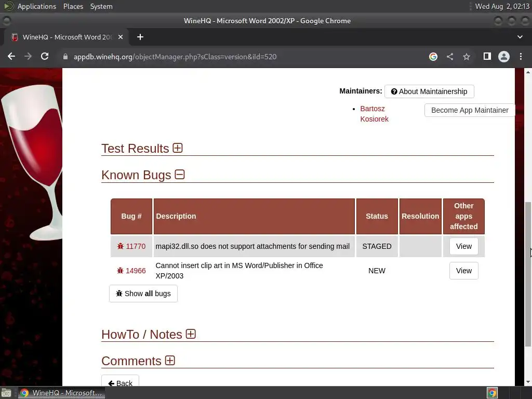View other apps affected by bug 14966
The image size is (532, 399).
tap(464, 271)
